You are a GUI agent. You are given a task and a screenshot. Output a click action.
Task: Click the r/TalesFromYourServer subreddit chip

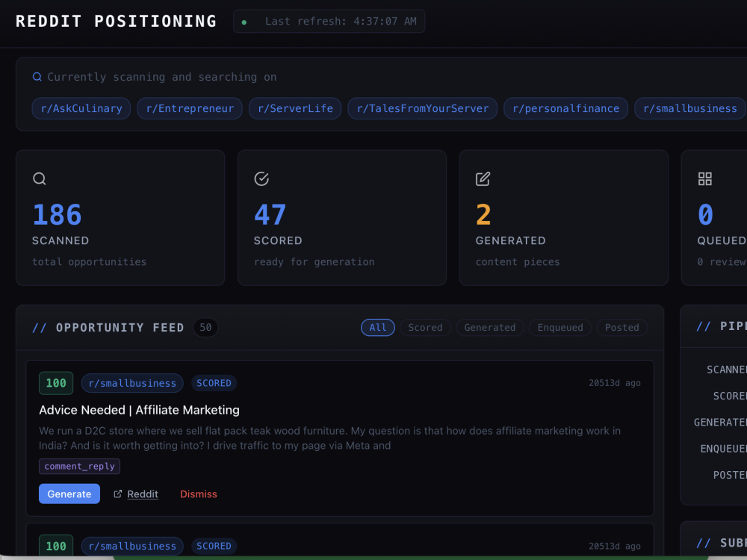pos(423,108)
